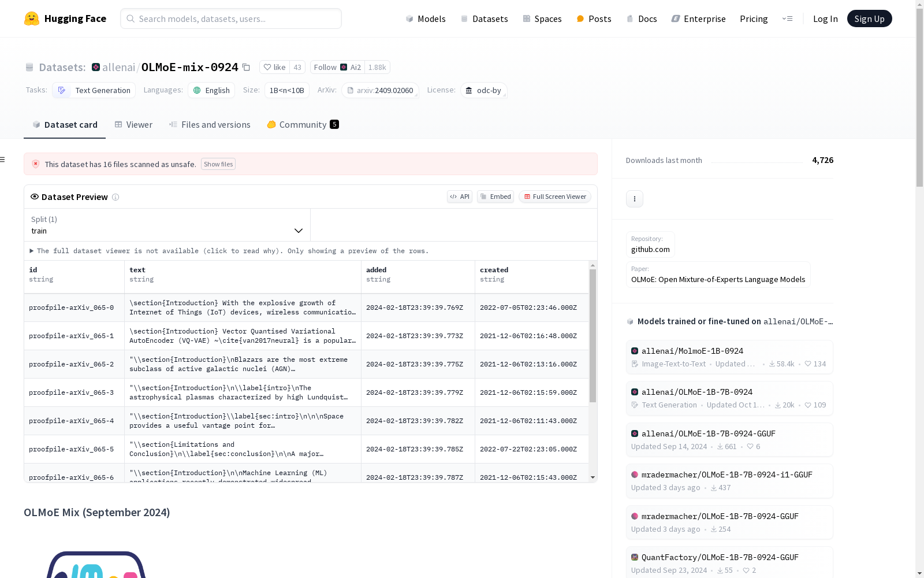Open the allenai/OLMoE-1B-7B-0924 model card
Image resolution: width=924 pixels, height=578 pixels.
pos(729,398)
